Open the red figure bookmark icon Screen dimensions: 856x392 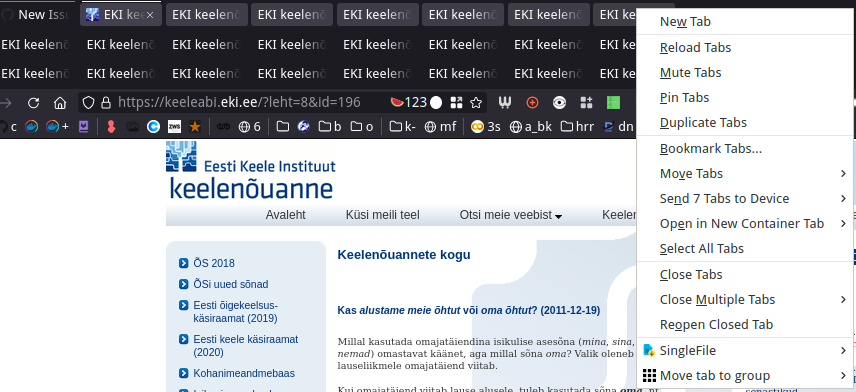[111, 127]
